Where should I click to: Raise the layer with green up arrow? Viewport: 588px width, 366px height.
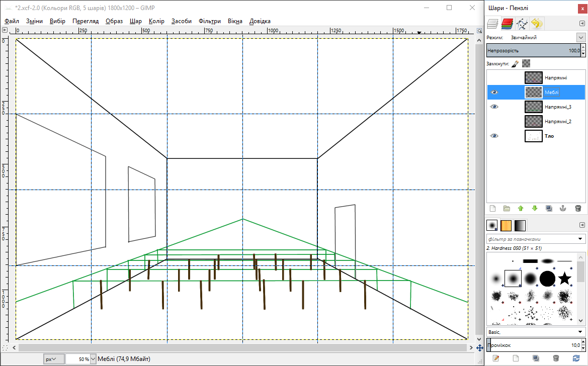click(x=521, y=208)
